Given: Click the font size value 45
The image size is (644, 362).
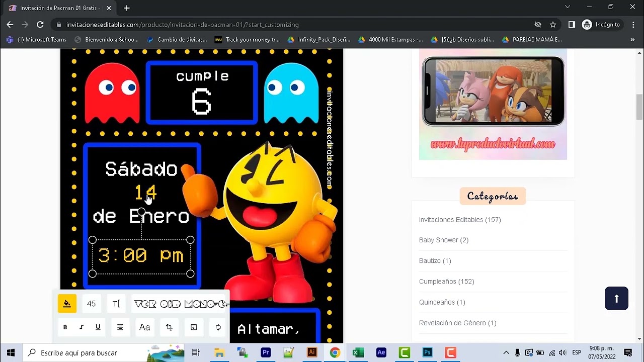Looking at the screenshot, I should point(91,303).
